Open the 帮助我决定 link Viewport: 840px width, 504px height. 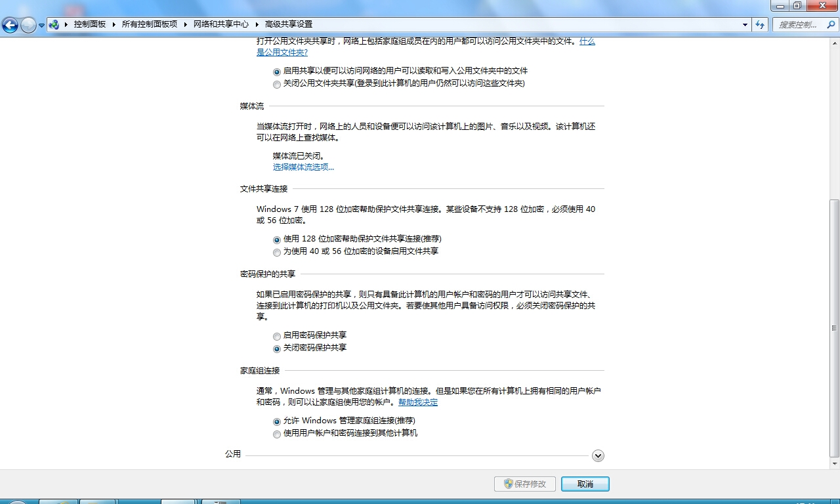click(418, 402)
